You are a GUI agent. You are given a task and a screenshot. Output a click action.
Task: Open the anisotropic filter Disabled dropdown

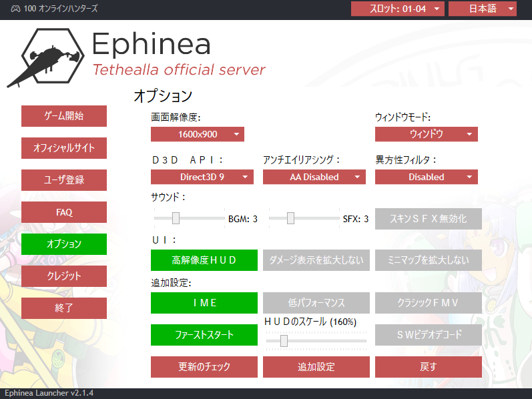click(x=426, y=177)
